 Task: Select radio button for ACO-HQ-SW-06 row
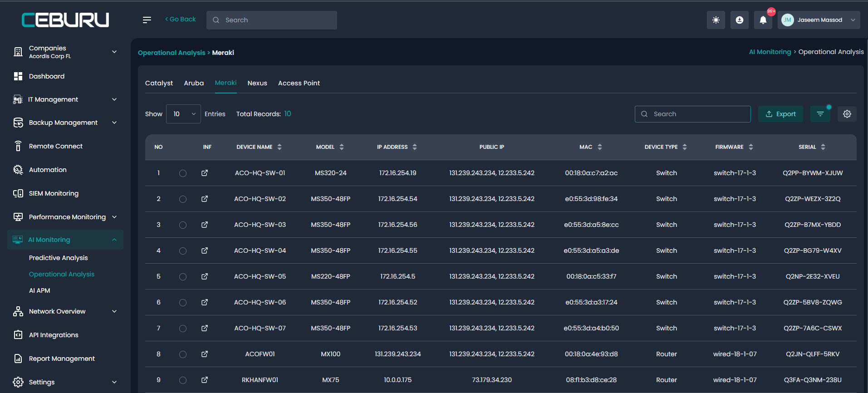[183, 303]
